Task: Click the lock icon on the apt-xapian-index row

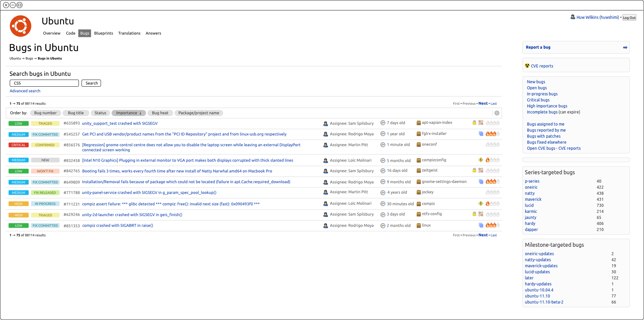Action: [x=474, y=123]
